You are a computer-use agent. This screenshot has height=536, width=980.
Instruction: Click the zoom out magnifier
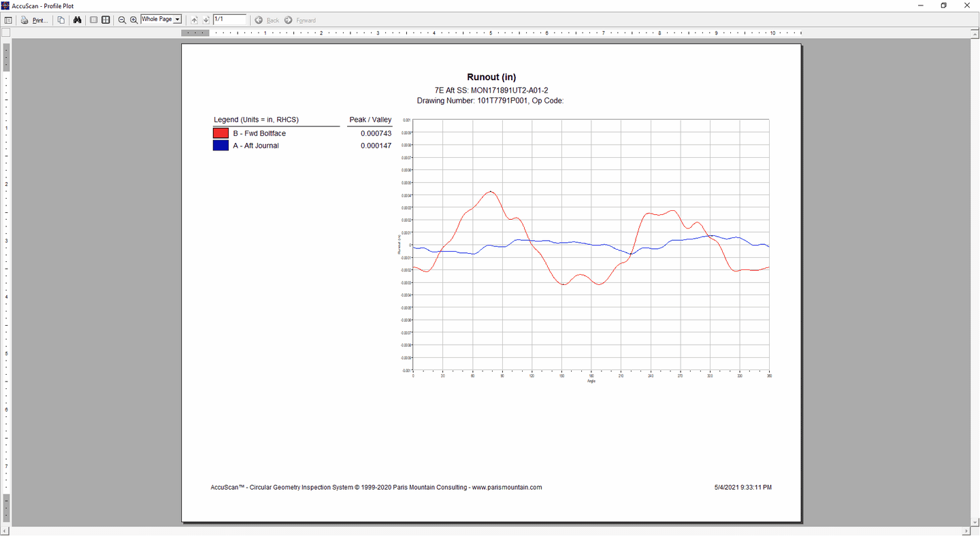coord(122,20)
